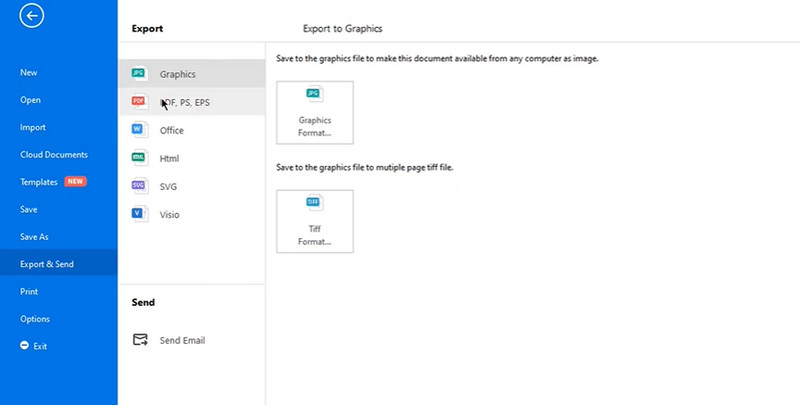Click the Exit icon in sidebar
The height and width of the screenshot is (405, 800).
(25, 346)
